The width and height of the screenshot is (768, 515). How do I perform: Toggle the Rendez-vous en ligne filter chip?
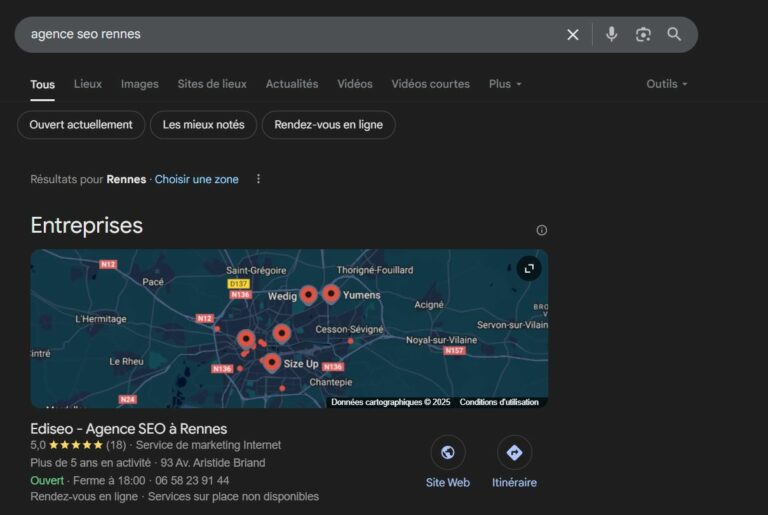click(329, 125)
